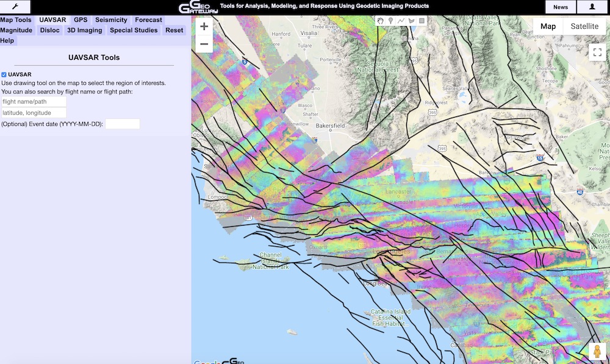Select the polyline drawing tool
This screenshot has width=610, height=364.
401,21
